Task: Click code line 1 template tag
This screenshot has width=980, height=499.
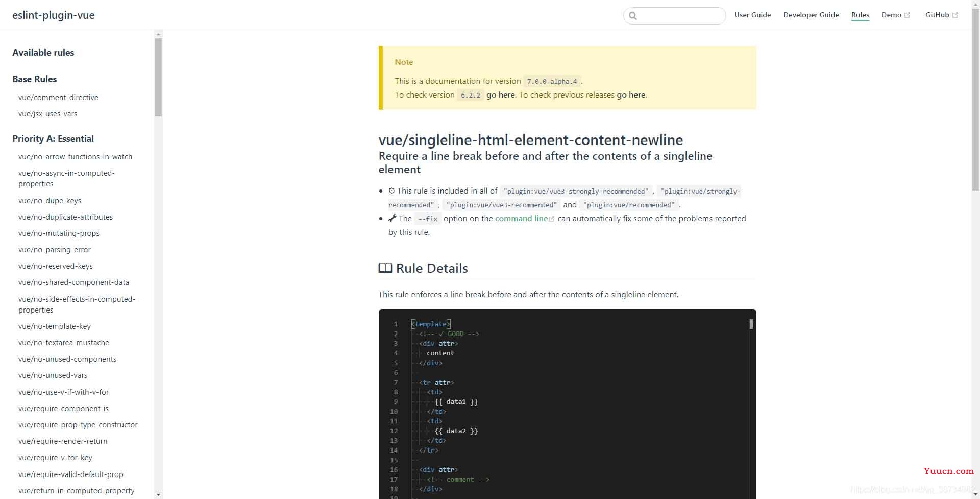Action: click(431, 324)
